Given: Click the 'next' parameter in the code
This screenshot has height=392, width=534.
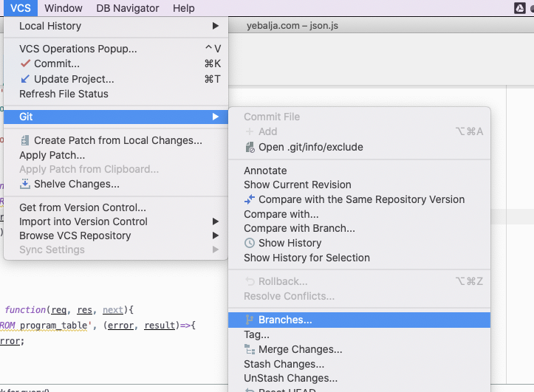Looking at the screenshot, I should (113, 309).
